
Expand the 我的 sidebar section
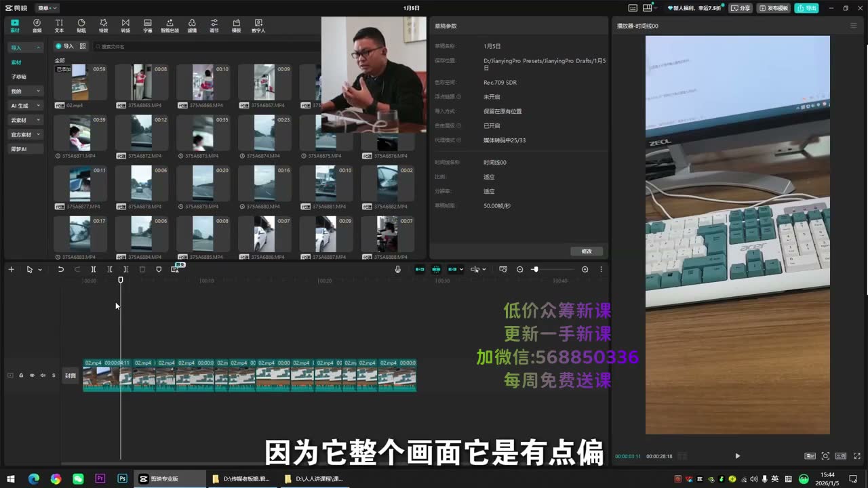pyautogui.click(x=25, y=91)
